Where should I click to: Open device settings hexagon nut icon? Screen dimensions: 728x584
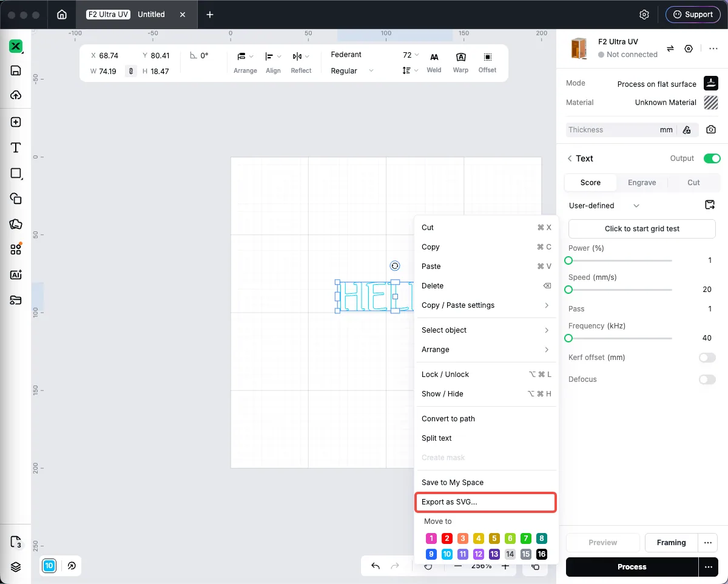[689, 49]
